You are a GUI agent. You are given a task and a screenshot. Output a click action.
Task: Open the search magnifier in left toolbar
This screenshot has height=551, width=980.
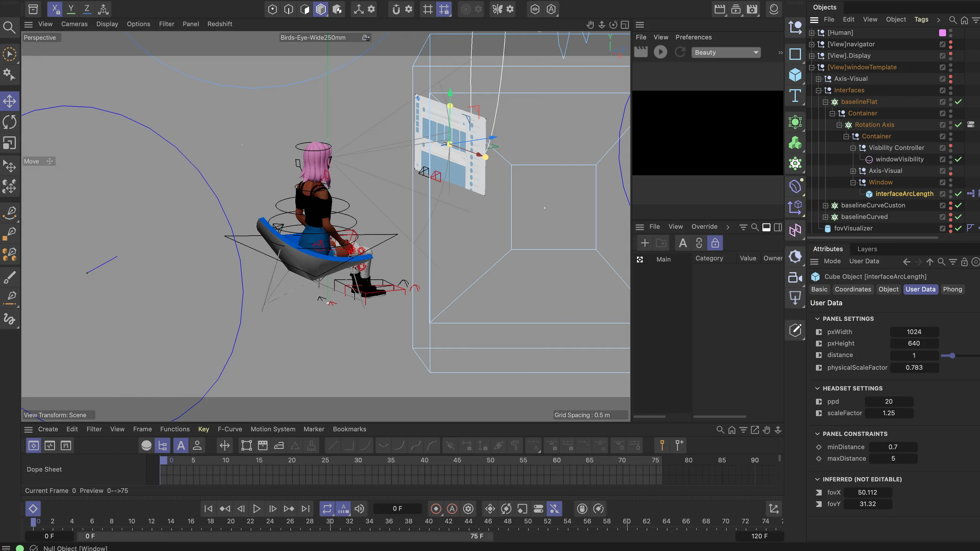pyautogui.click(x=9, y=27)
